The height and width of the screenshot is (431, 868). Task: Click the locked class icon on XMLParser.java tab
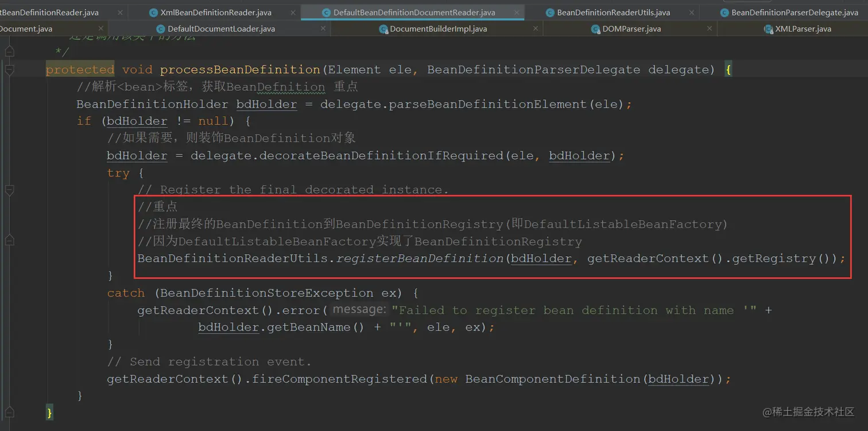(x=768, y=29)
